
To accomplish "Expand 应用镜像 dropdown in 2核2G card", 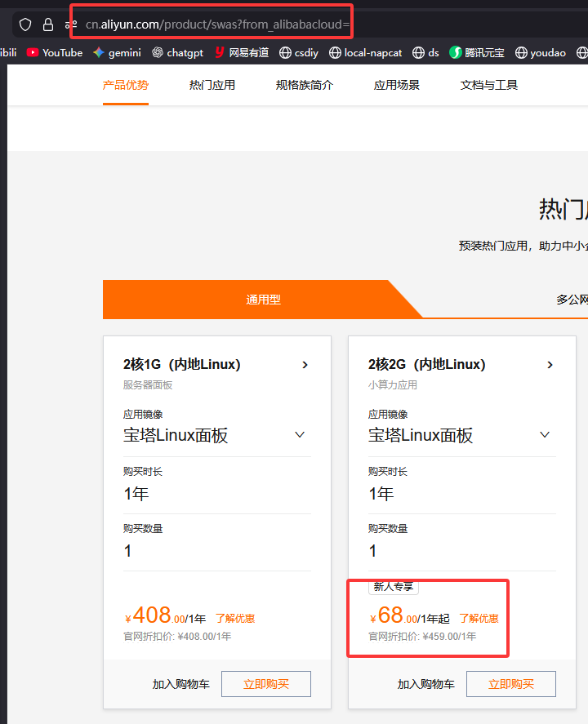I will (x=544, y=435).
